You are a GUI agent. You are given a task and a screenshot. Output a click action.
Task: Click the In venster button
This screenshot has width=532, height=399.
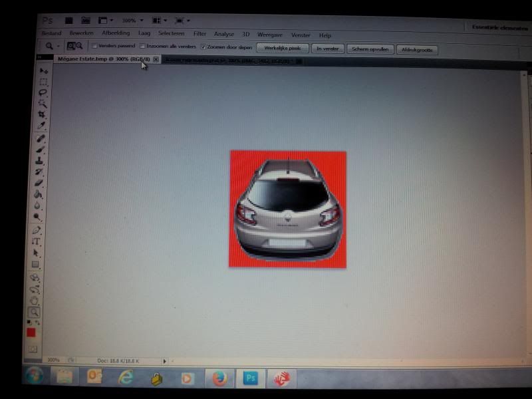click(x=327, y=49)
